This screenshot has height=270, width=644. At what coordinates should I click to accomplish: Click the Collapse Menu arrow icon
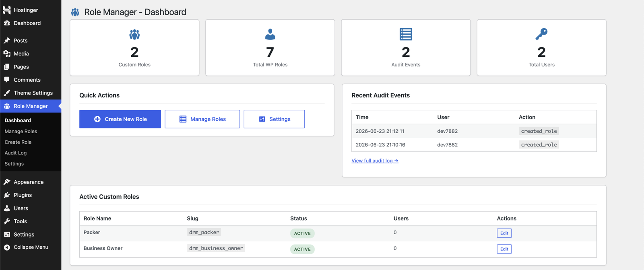[x=7, y=247]
